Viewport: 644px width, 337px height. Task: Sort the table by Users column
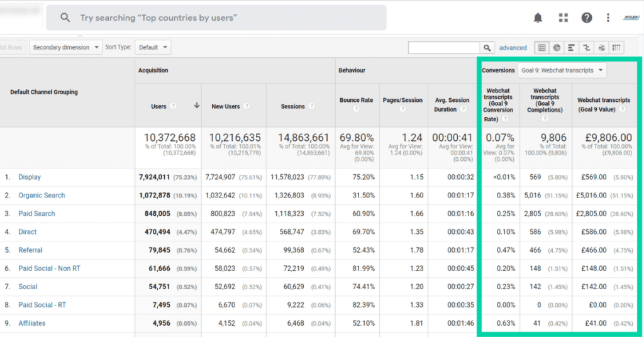pyautogui.click(x=159, y=106)
